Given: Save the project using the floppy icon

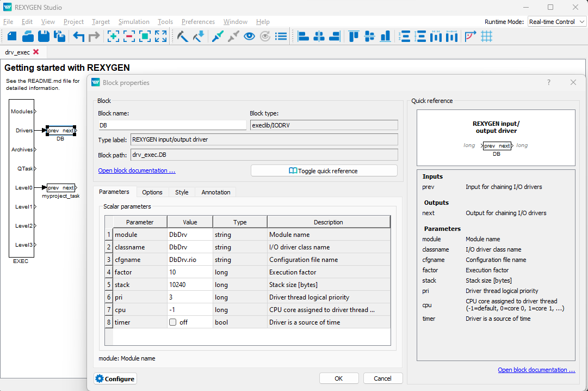Looking at the screenshot, I should pyautogui.click(x=44, y=36).
